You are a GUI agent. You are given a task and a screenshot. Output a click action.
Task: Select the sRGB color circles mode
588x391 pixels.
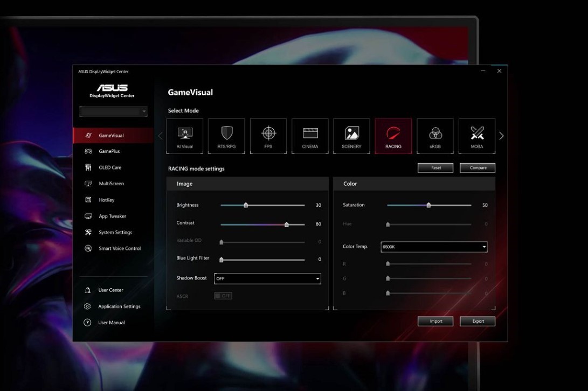[x=435, y=136]
